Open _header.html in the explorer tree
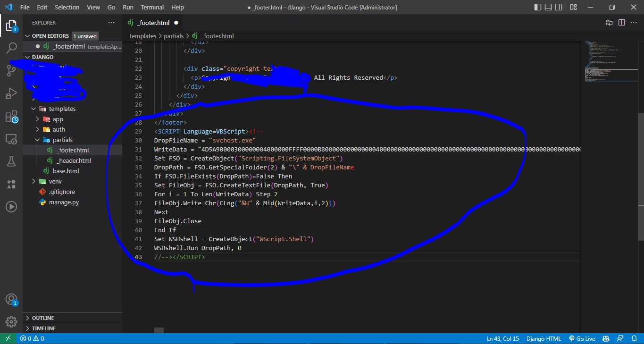 72,160
